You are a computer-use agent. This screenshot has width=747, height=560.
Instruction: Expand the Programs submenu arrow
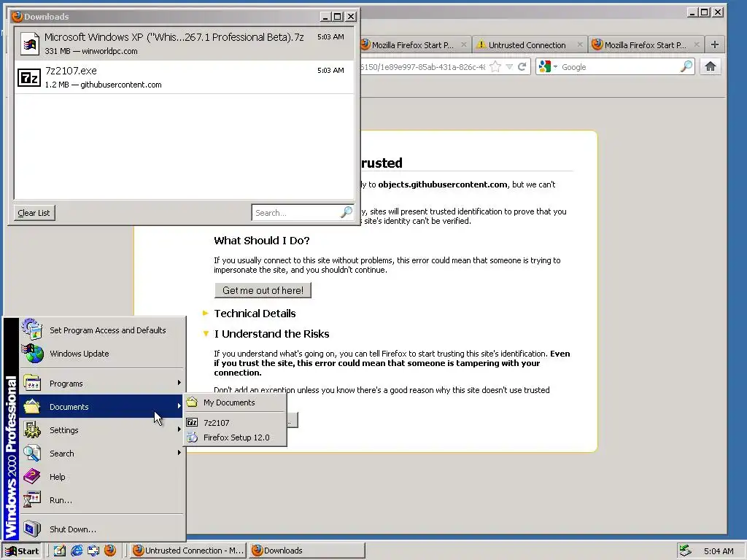click(179, 382)
